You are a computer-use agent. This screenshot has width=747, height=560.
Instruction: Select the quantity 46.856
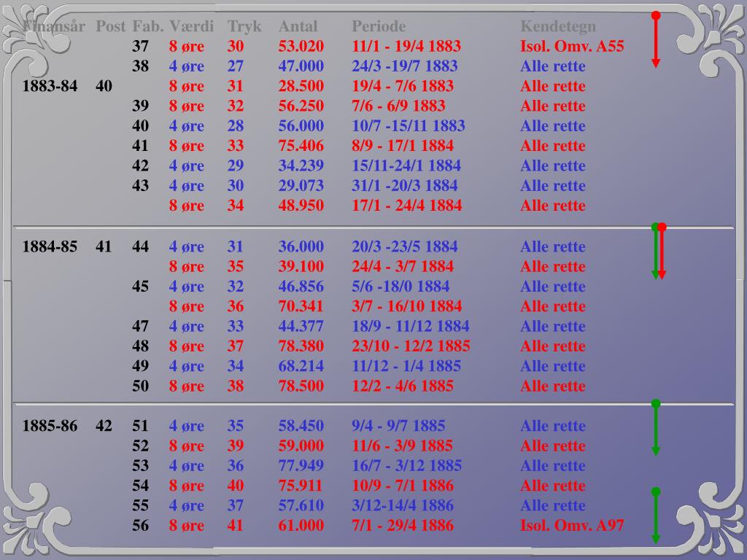point(301,287)
